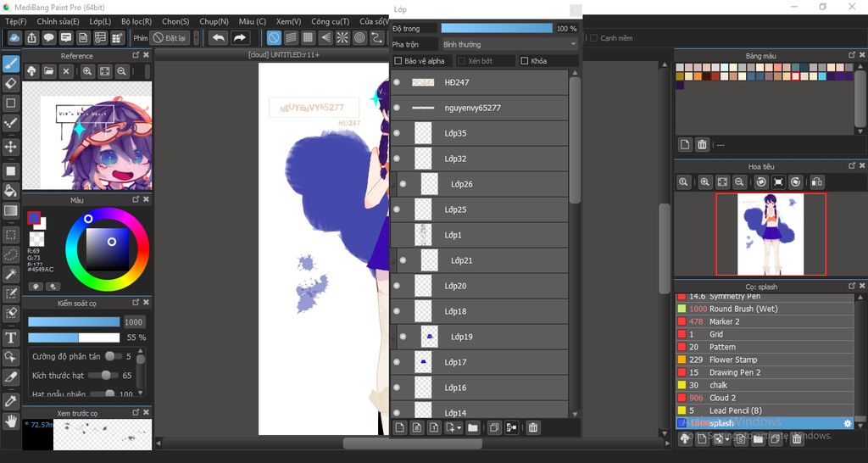Select the Brush tool

(x=10, y=64)
